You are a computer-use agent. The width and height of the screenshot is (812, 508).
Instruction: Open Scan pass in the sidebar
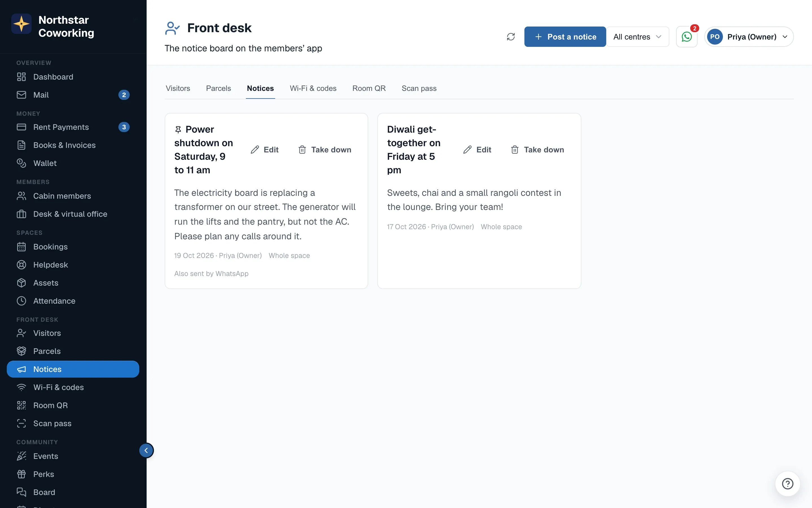tap(73, 424)
